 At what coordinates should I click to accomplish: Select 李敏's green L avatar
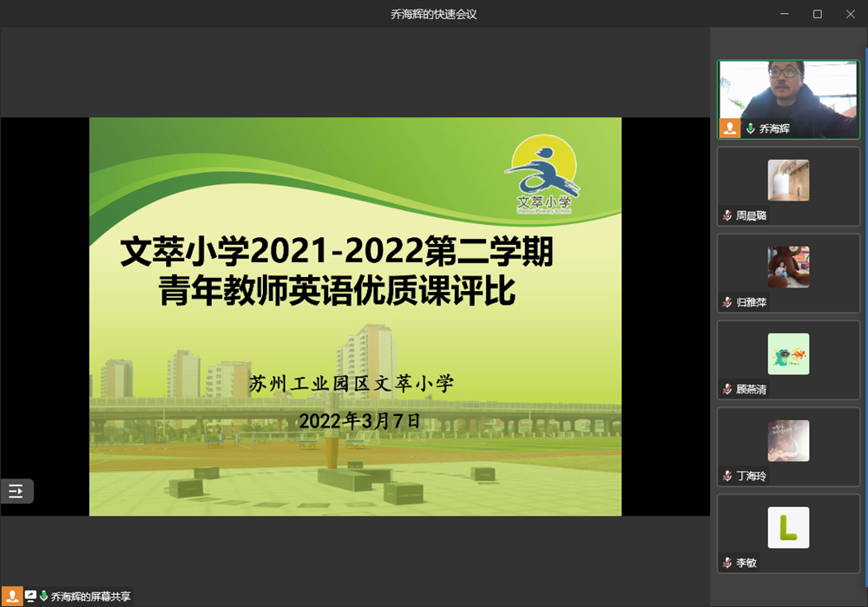coord(788,528)
